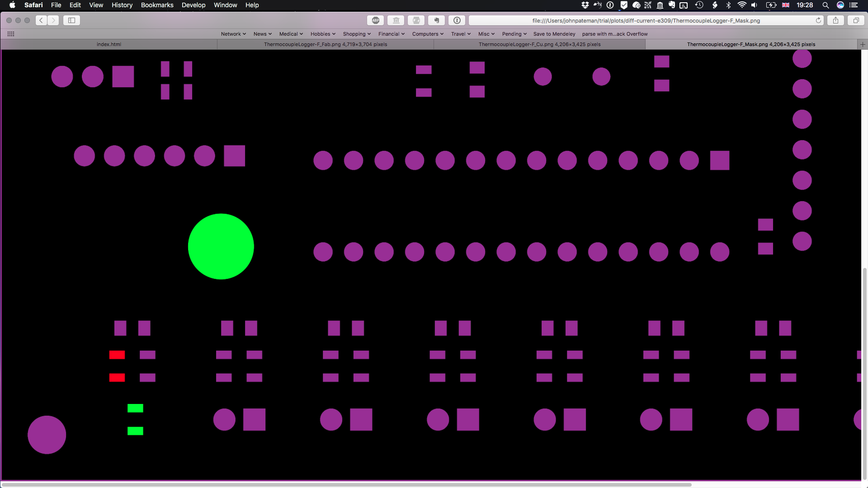Expand the Misc bookmarks folder
The width and height of the screenshot is (868, 488).
click(x=486, y=34)
